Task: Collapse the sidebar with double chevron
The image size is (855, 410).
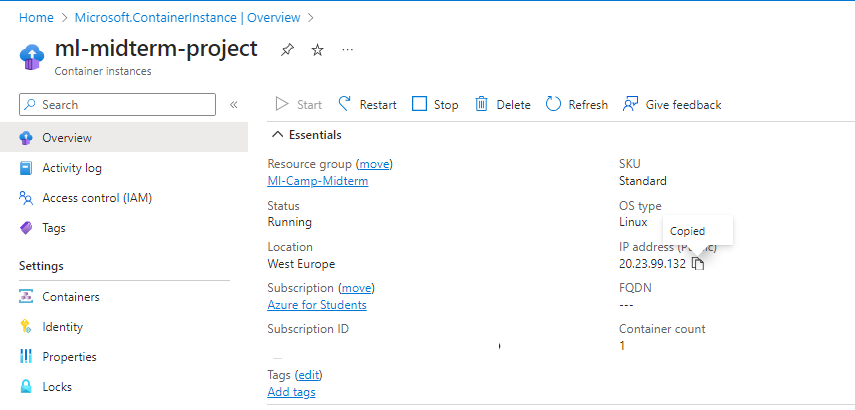Action: (x=234, y=105)
